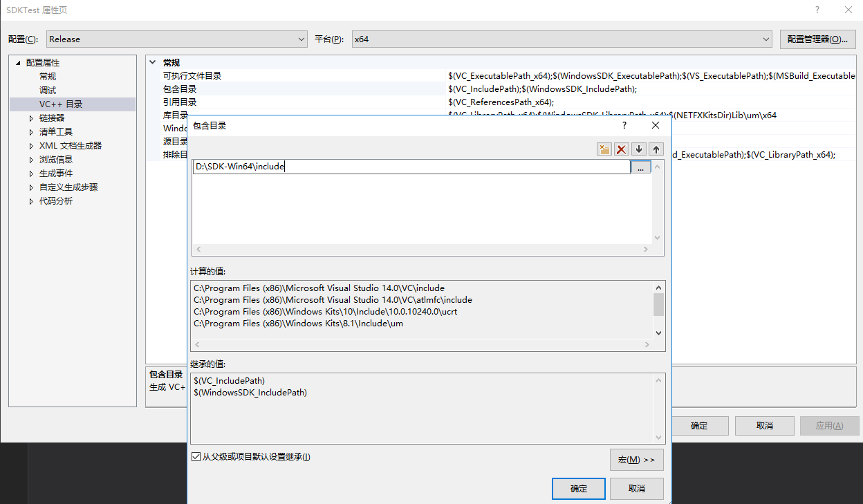Collapse the 常规 property group
863x504 pixels.
click(x=153, y=62)
